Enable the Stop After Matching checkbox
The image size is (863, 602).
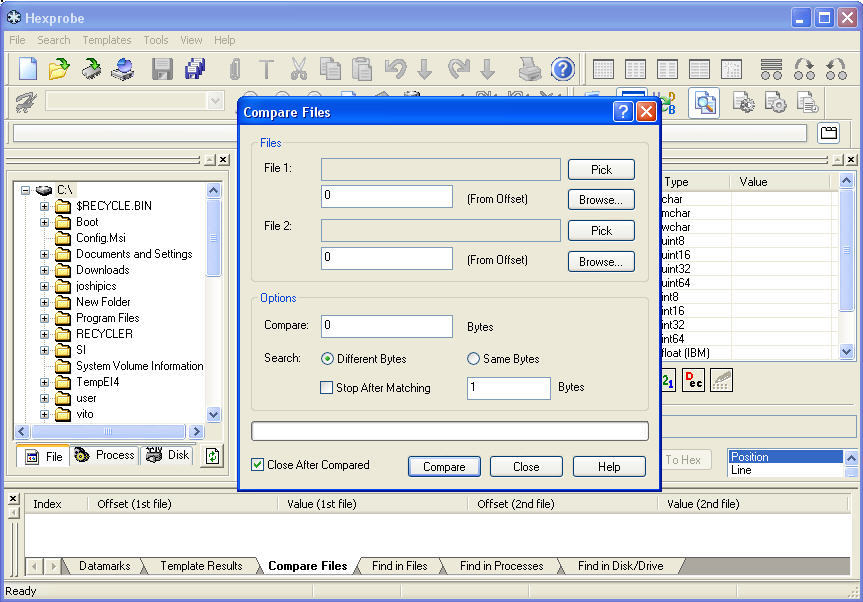coord(326,388)
